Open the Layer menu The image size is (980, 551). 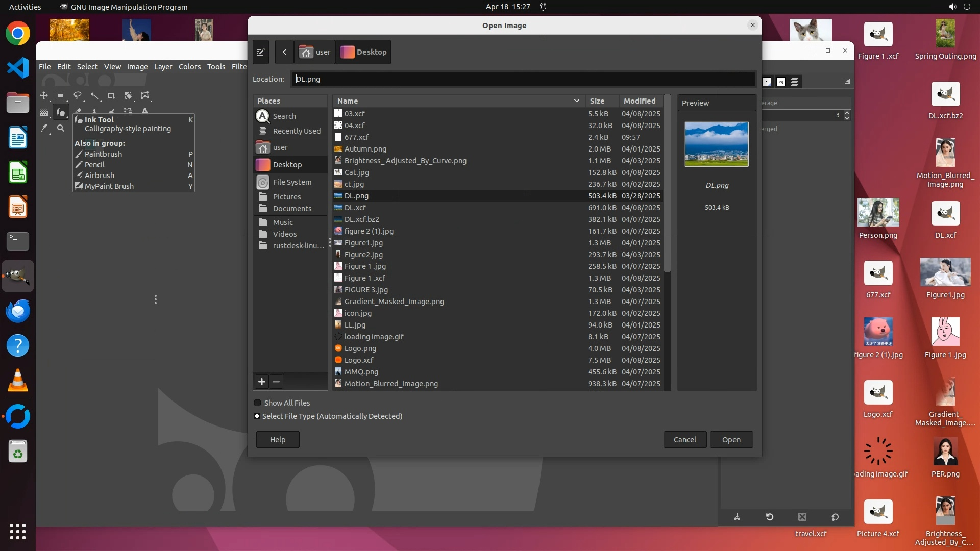pos(163,67)
